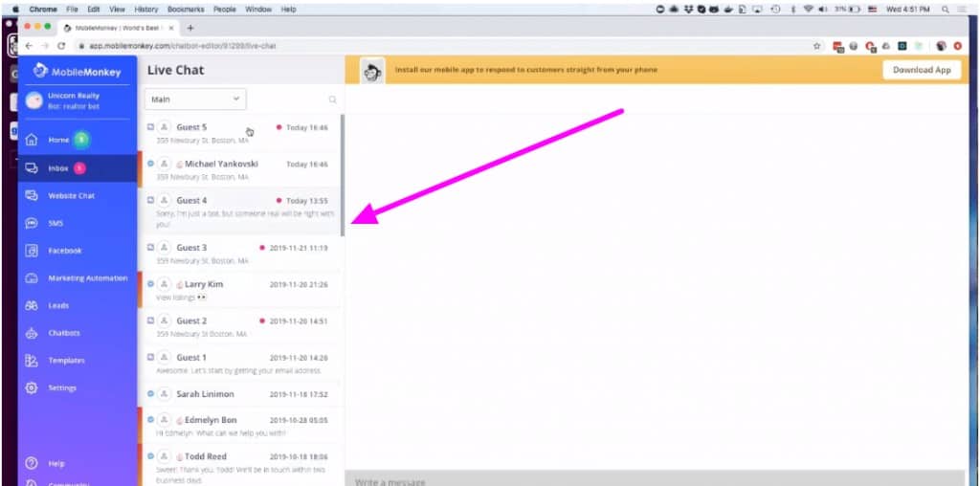This screenshot has height=486, width=980.
Task: Open the Guest 3 conversation
Action: [x=240, y=253]
